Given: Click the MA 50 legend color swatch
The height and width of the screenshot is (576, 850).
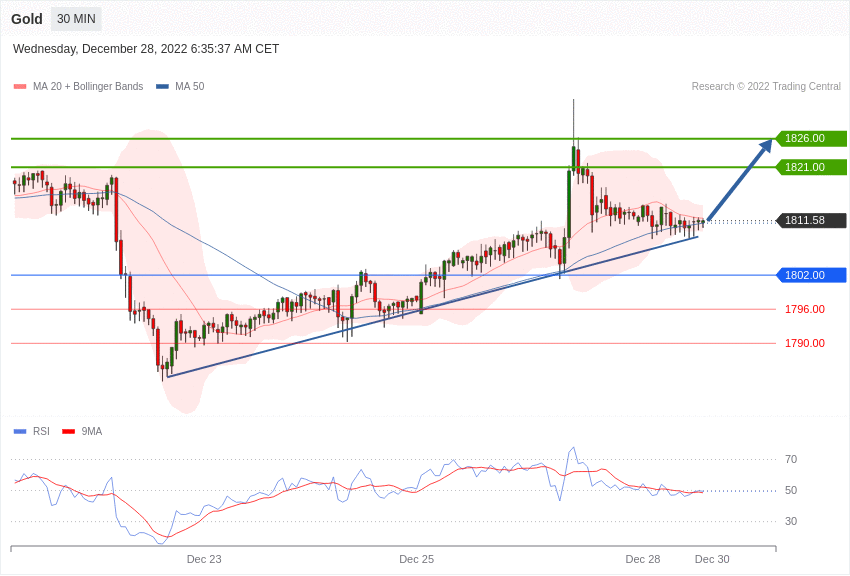Looking at the screenshot, I should click(x=162, y=86).
